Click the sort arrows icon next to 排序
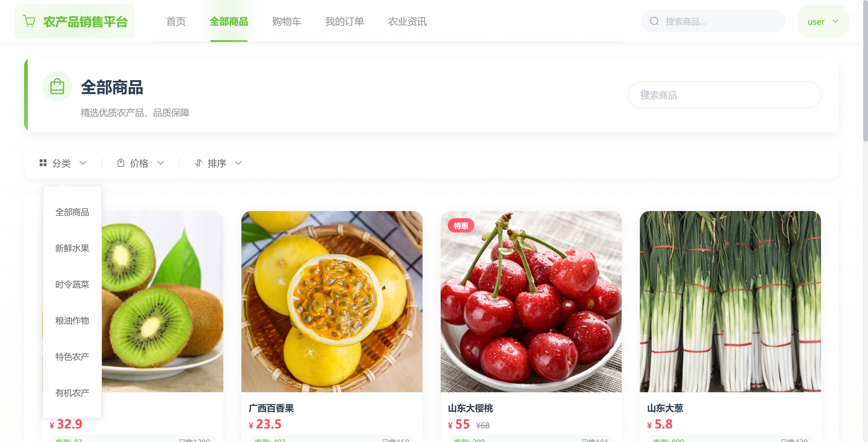 pyautogui.click(x=199, y=163)
